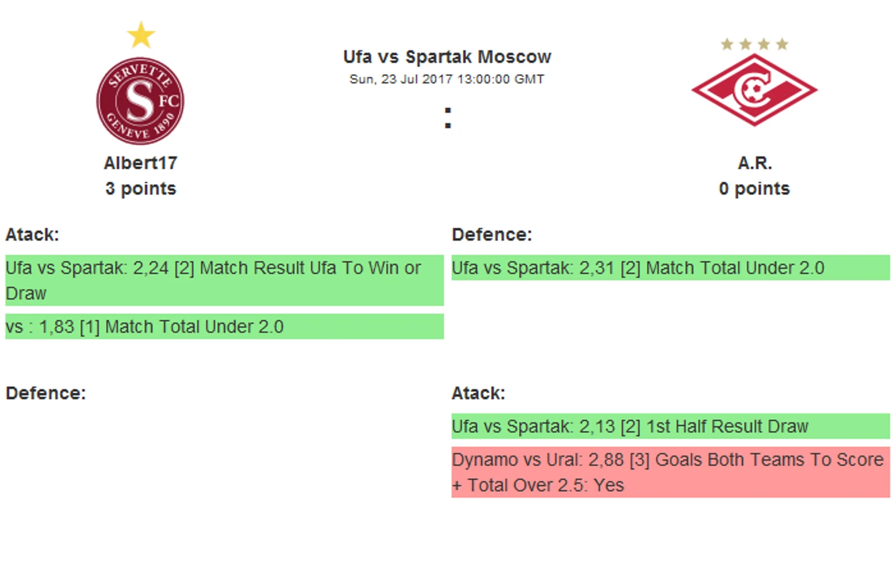Image resolution: width=895 pixels, height=588 pixels.
Task: Select the 1st Half Result Draw bet
Action: (x=671, y=426)
